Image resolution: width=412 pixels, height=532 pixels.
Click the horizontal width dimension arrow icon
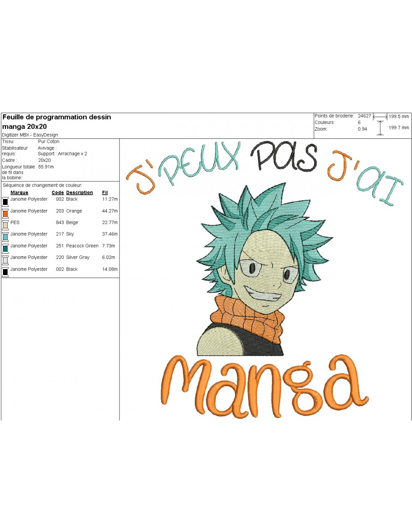380,117
